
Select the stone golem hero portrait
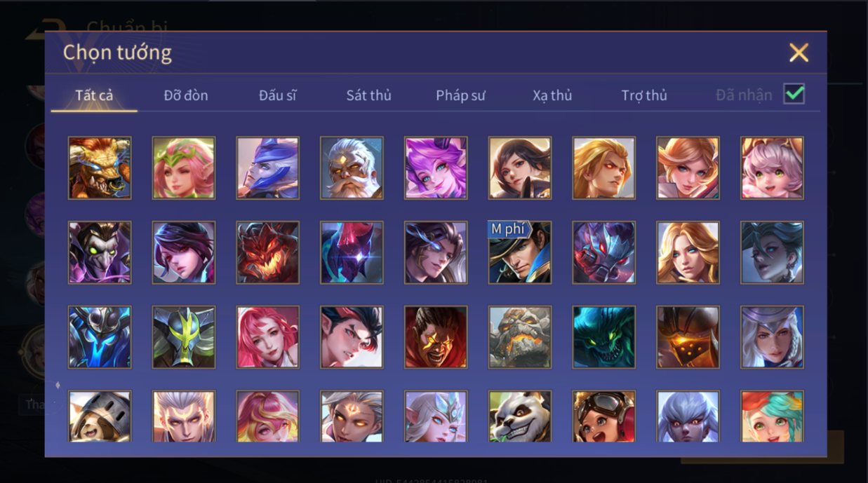pos(520,337)
